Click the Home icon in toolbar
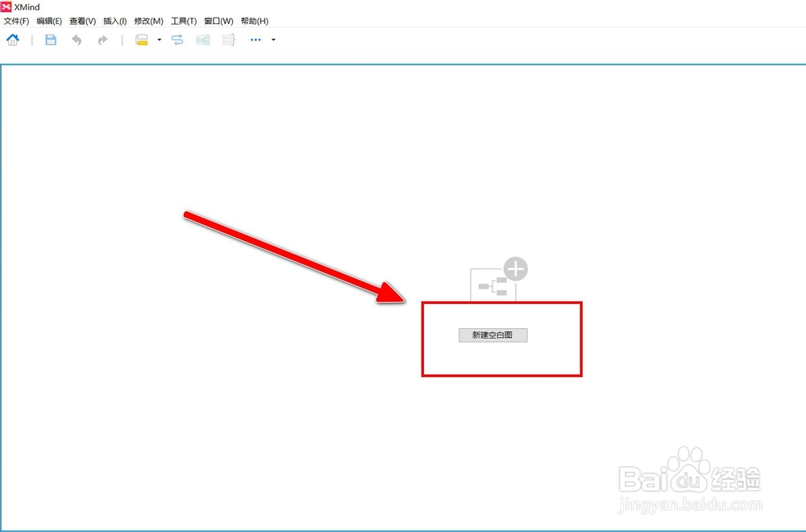Viewport: 806px width, 532px height. click(13, 39)
